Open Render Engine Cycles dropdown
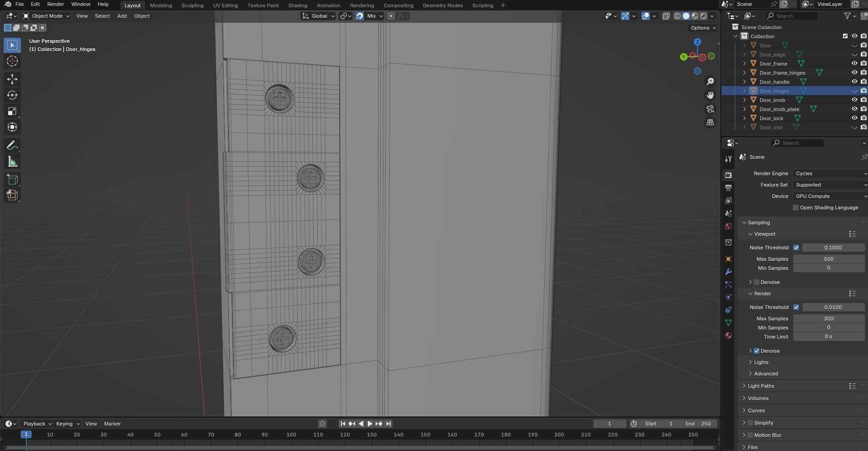Screen dimensions: 868x451 pyautogui.click(x=830, y=173)
